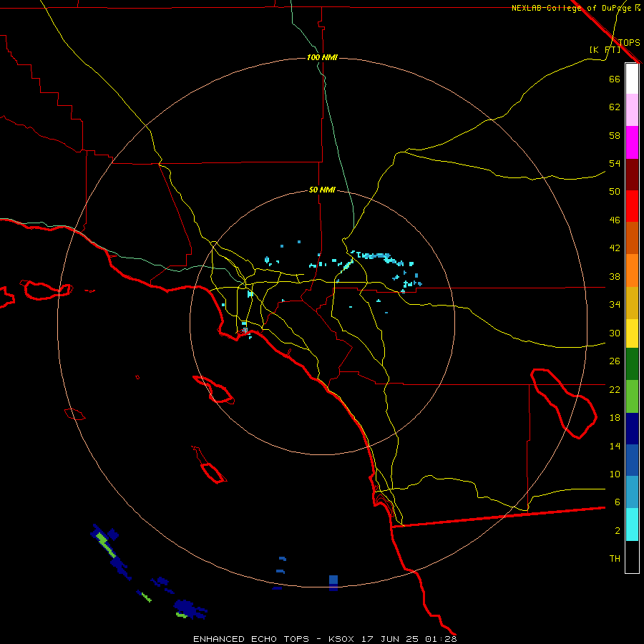Select the dark green legend swatch
This screenshot has height=644, width=644.
click(632, 364)
